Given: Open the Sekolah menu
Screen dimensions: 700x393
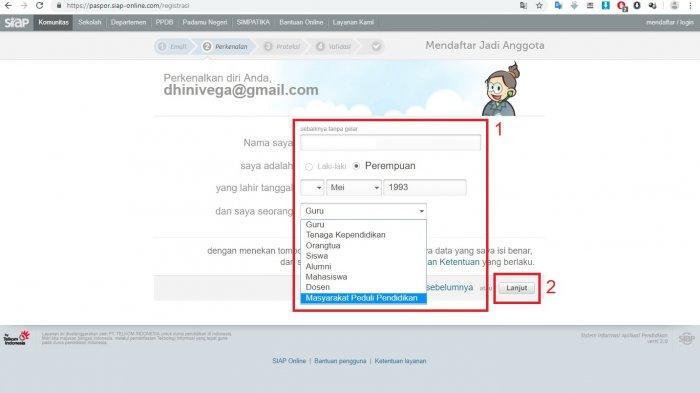Looking at the screenshot, I should coord(90,22).
